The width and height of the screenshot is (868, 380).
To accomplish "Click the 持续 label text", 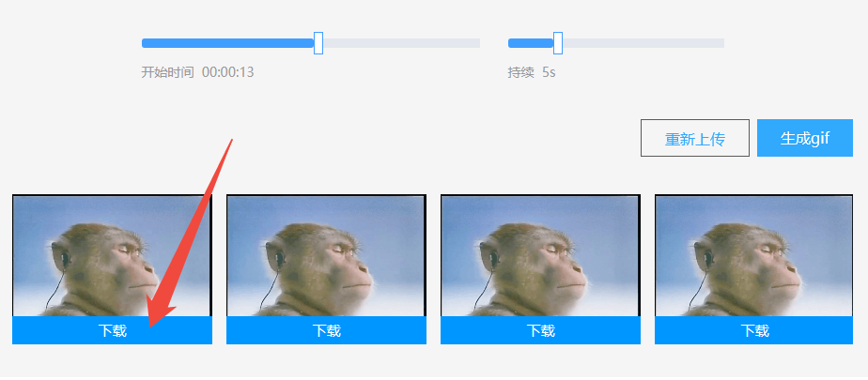I will pos(521,72).
